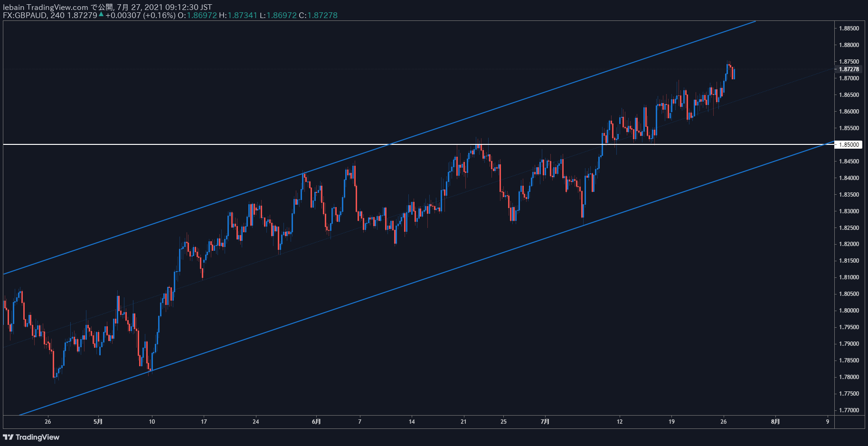Image resolution: width=868 pixels, height=446 pixels.
Task: Click the 1.78000 price axis label
Action: 849,377
